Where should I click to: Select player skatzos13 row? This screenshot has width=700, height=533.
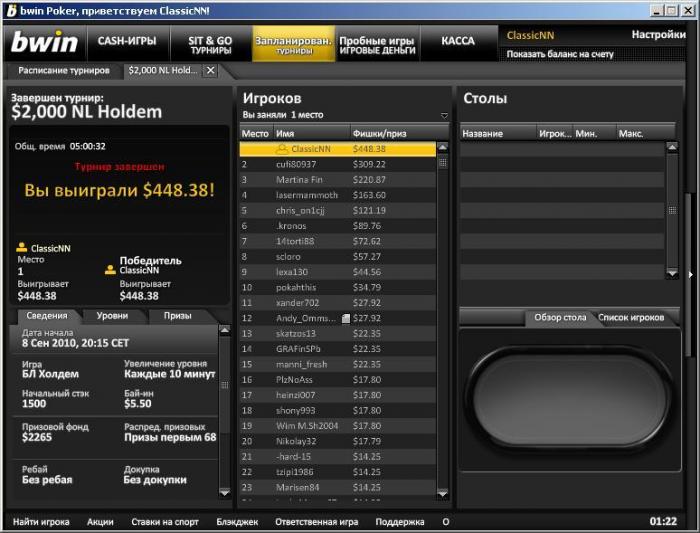(x=338, y=334)
